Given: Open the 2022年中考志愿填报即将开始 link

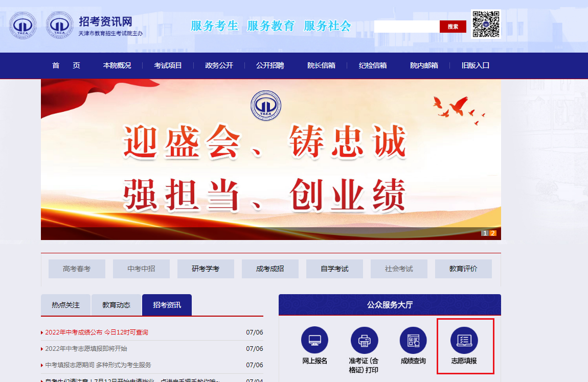Looking at the screenshot, I should pos(86,349).
